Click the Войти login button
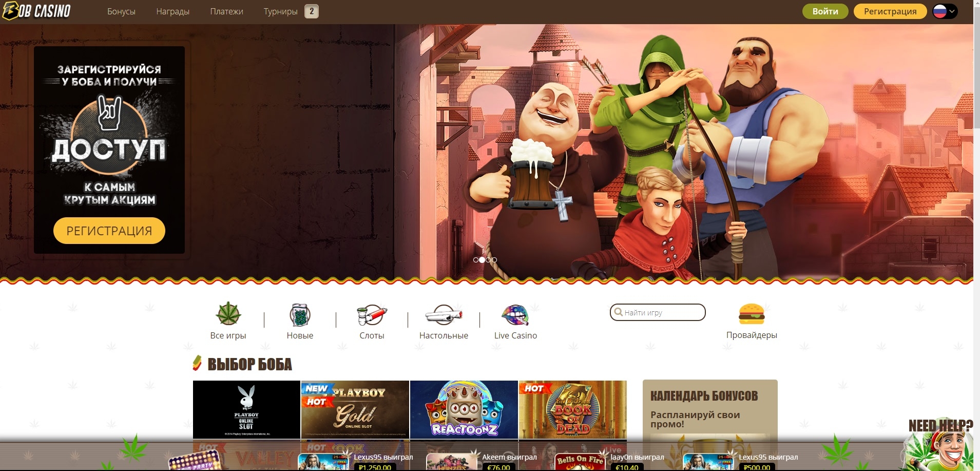The height and width of the screenshot is (471, 980). click(x=825, y=11)
